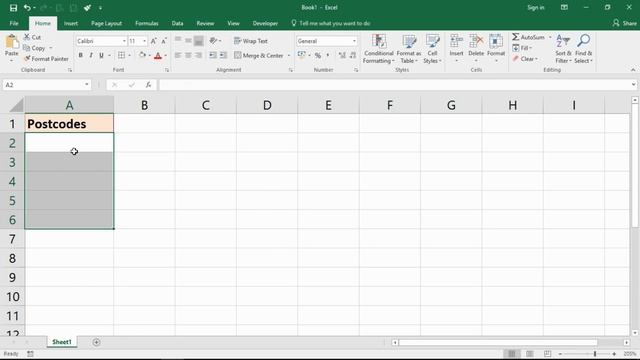Open the font size dropdown

pos(144,41)
